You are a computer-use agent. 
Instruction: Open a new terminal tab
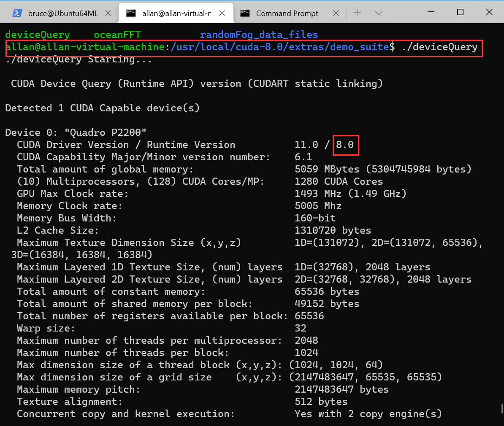point(357,13)
